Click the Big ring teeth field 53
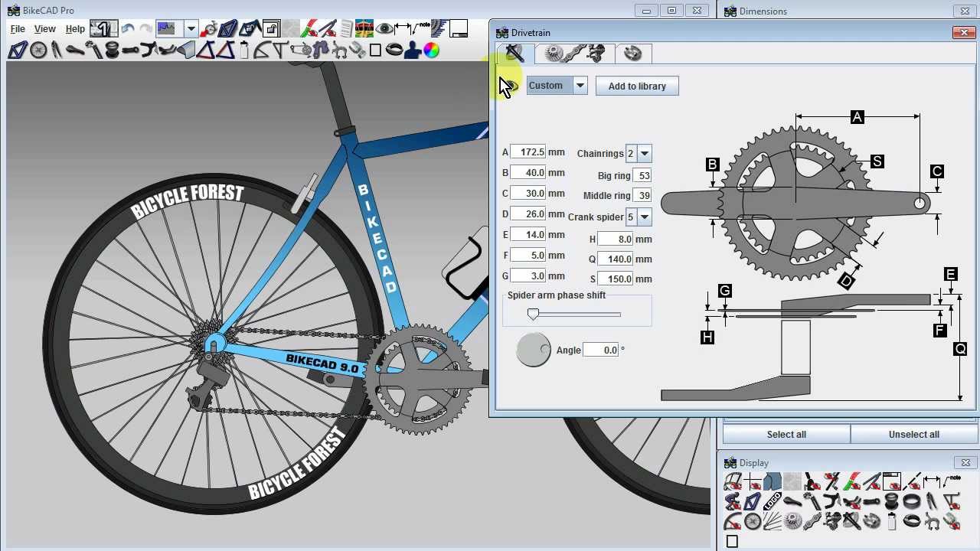Viewport: 980px width, 551px height. pos(642,176)
